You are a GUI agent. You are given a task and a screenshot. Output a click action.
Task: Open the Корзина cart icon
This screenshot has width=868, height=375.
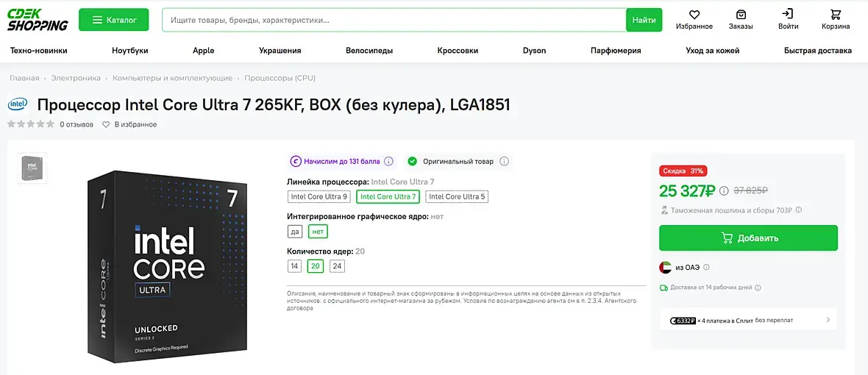point(836,15)
